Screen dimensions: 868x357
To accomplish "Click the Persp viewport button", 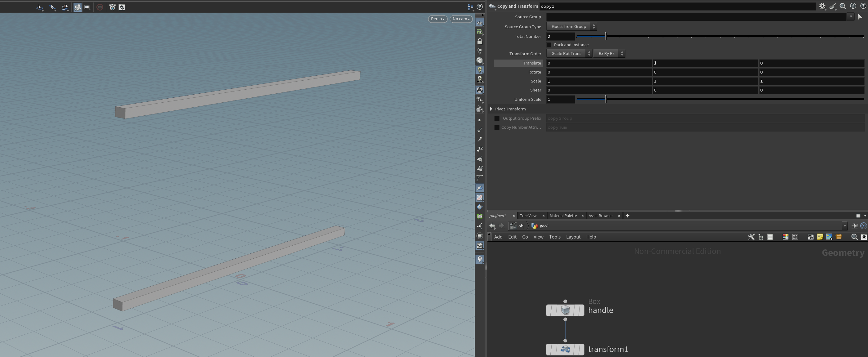I will 437,19.
